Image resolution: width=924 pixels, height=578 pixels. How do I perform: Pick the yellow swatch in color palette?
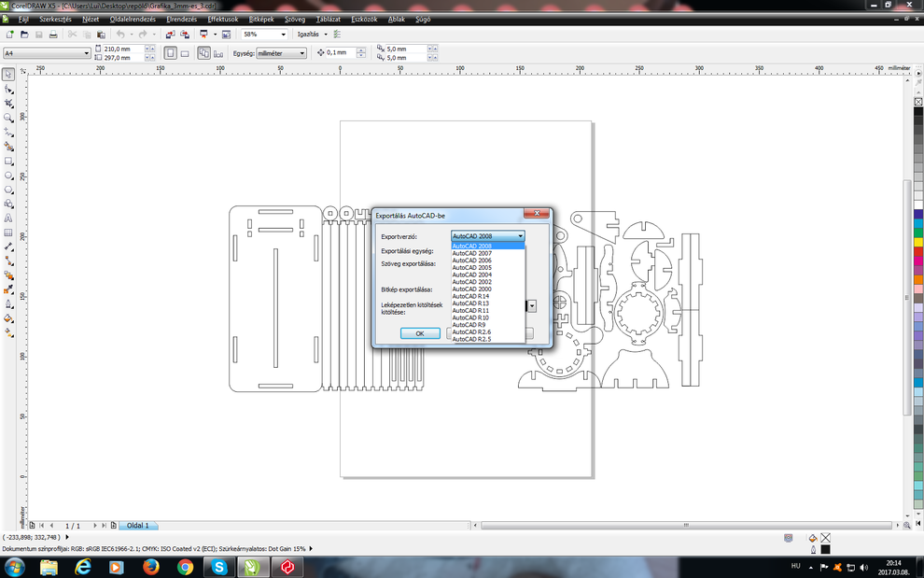coord(918,242)
